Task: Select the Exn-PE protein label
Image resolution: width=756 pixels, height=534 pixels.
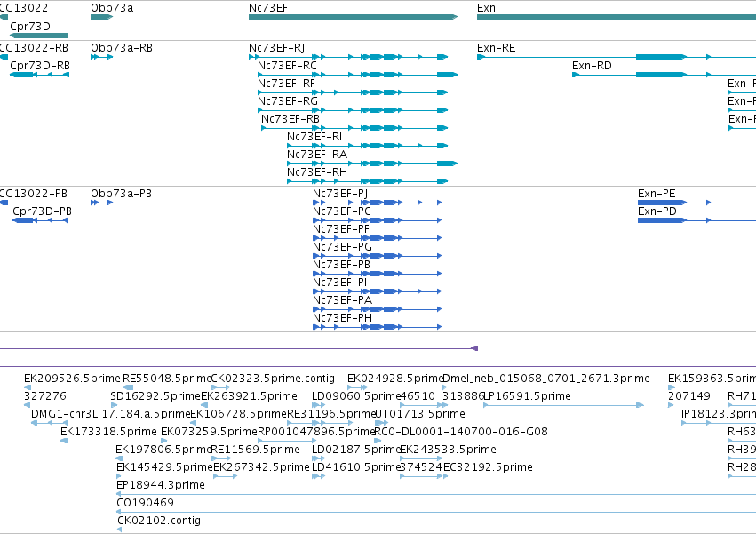Action: [x=657, y=194]
